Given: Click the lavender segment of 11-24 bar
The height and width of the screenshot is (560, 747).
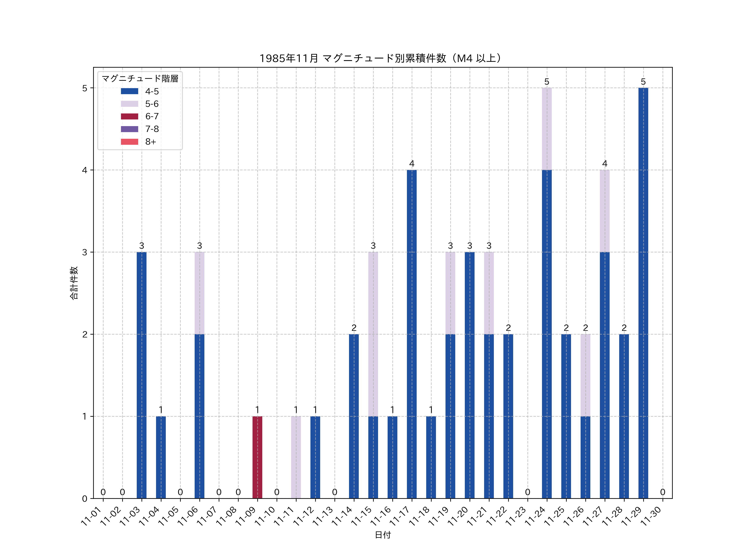Looking at the screenshot, I should click(x=547, y=129).
